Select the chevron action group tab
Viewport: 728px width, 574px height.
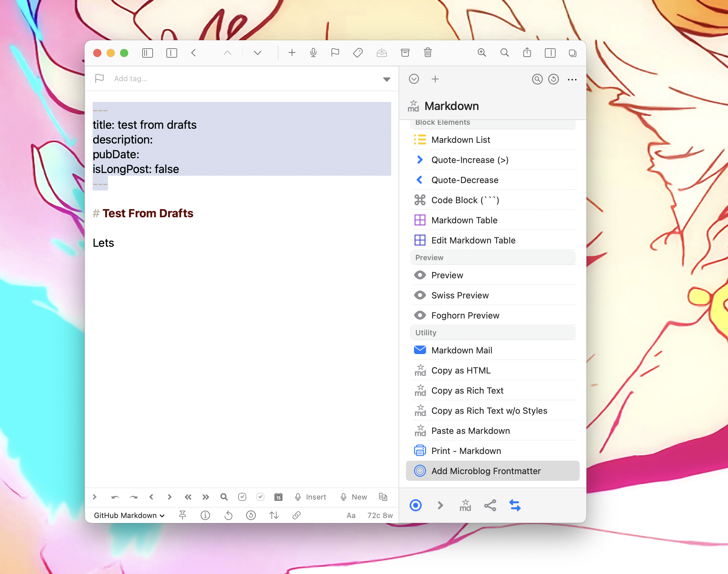440,505
